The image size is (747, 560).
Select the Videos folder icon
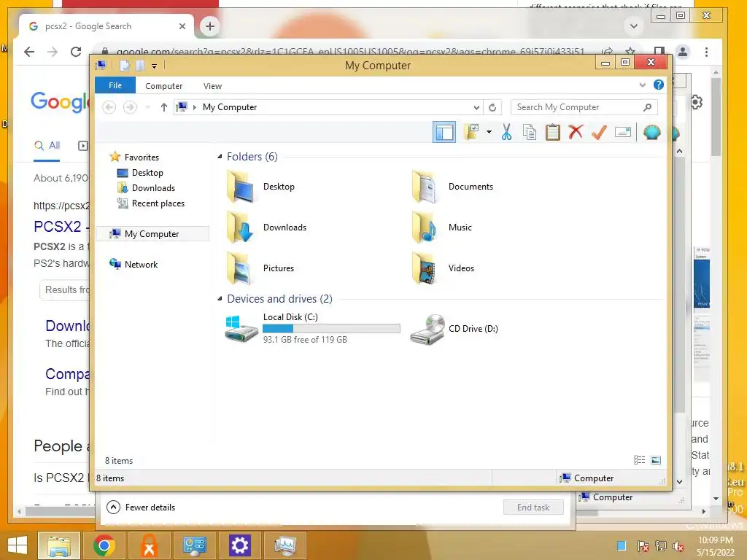coord(425,268)
